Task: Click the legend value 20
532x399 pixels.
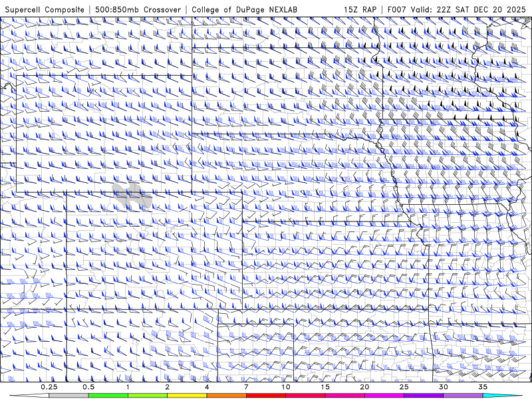Action: click(x=364, y=387)
